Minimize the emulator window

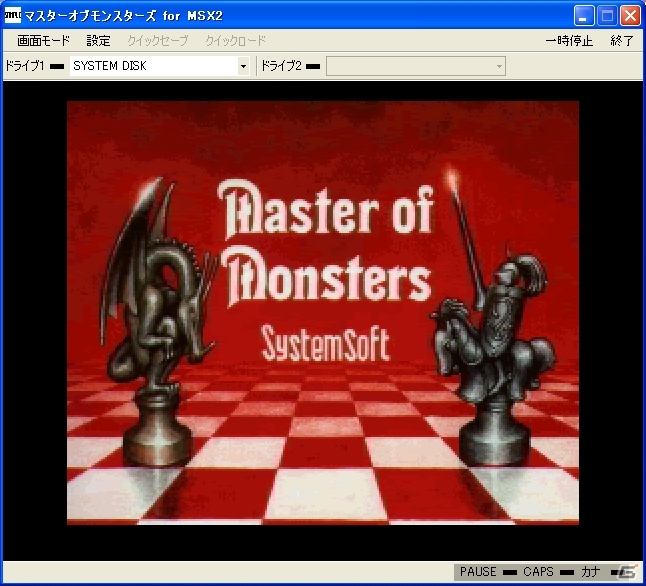point(584,16)
